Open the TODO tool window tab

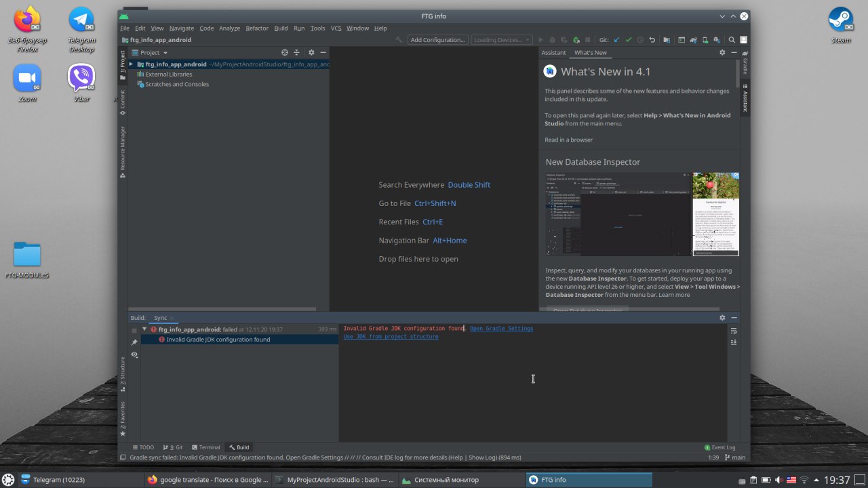pyautogui.click(x=143, y=447)
